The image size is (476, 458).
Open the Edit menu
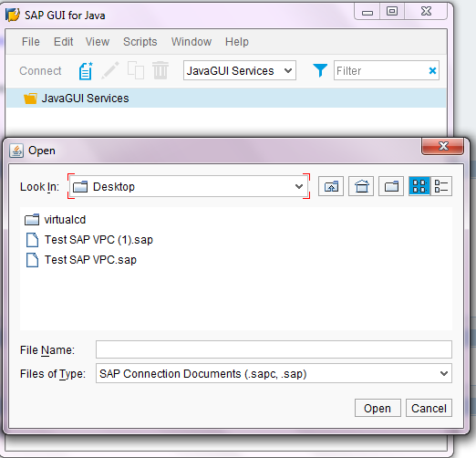click(63, 42)
